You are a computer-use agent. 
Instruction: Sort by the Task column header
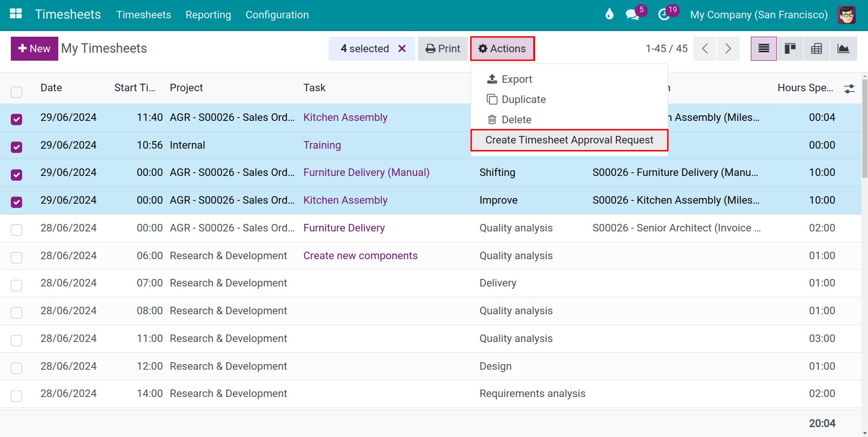315,88
